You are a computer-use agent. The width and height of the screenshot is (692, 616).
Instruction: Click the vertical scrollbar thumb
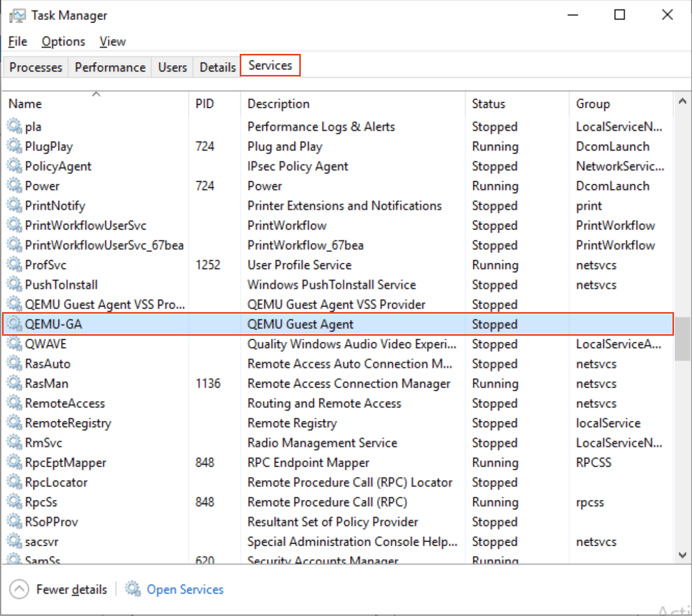click(682, 339)
